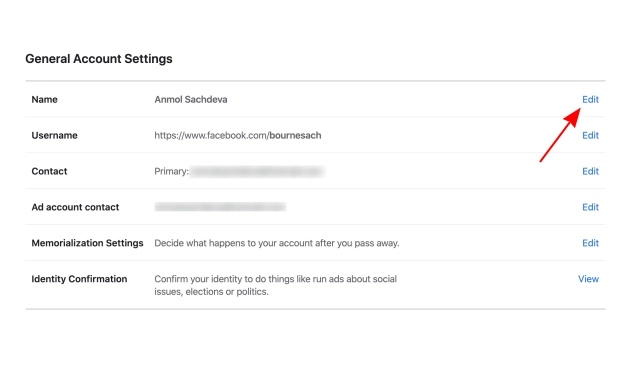
Task: Click Edit beside Ad account contact
Action: pyautogui.click(x=590, y=207)
